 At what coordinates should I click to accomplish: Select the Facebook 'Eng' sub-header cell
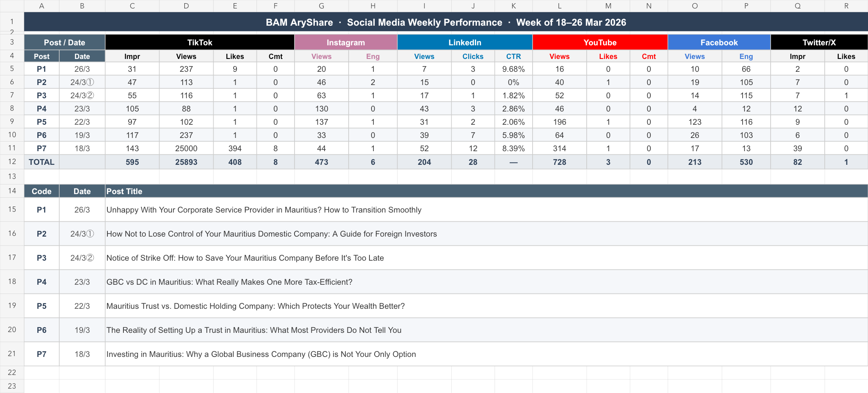746,57
